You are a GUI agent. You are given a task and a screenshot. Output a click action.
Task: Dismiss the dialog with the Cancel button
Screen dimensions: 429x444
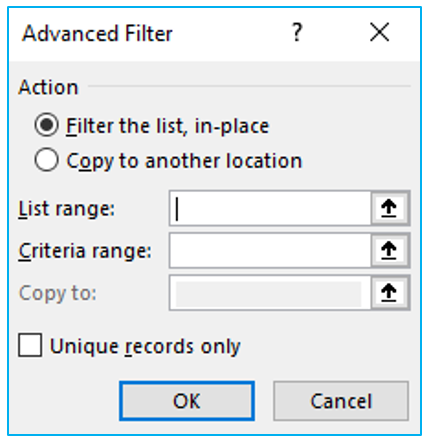click(341, 401)
